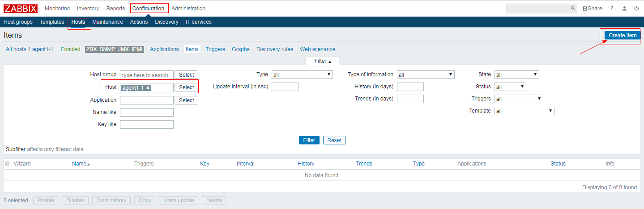Image resolution: width=644 pixels, height=209 pixels.
Task: Sort table by History column
Action: [x=306, y=164]
